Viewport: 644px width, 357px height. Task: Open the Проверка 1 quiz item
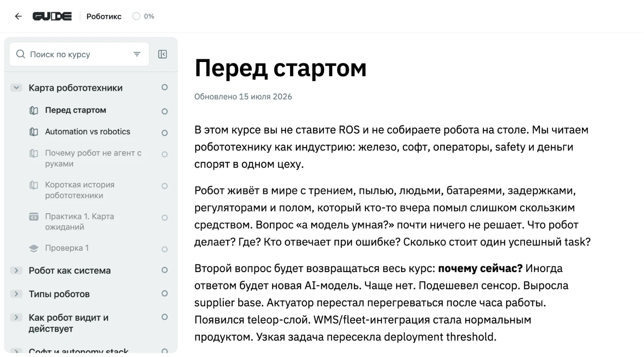[66, 248]
